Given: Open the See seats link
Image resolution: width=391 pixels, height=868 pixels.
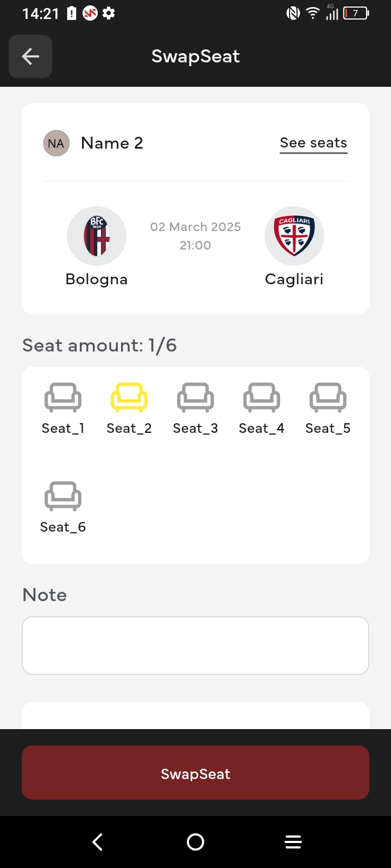Looking at the screenshot, I should pyautogui.click(x=313, y=143).
